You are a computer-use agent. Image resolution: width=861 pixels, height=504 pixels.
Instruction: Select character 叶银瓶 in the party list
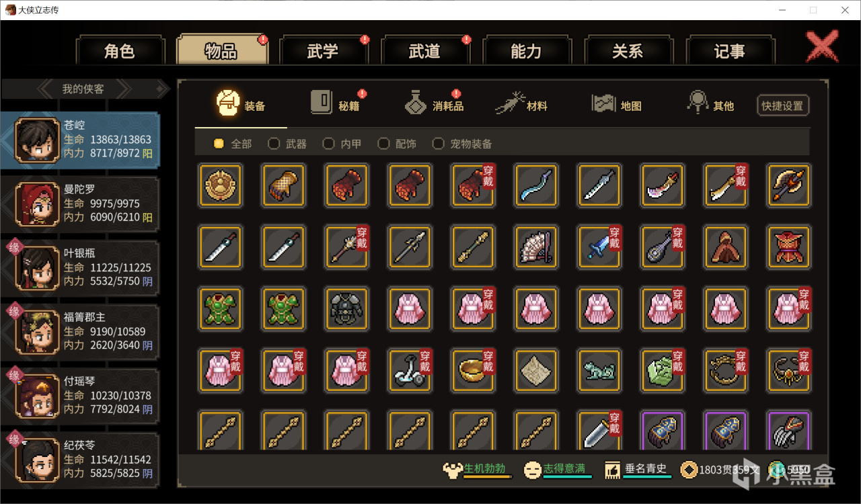(80, 267)
